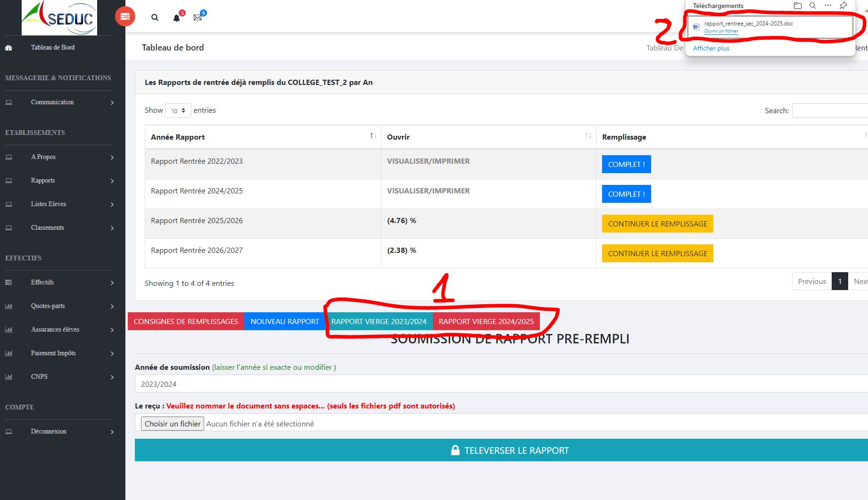Open Paiement Impôts menu item

59,353
